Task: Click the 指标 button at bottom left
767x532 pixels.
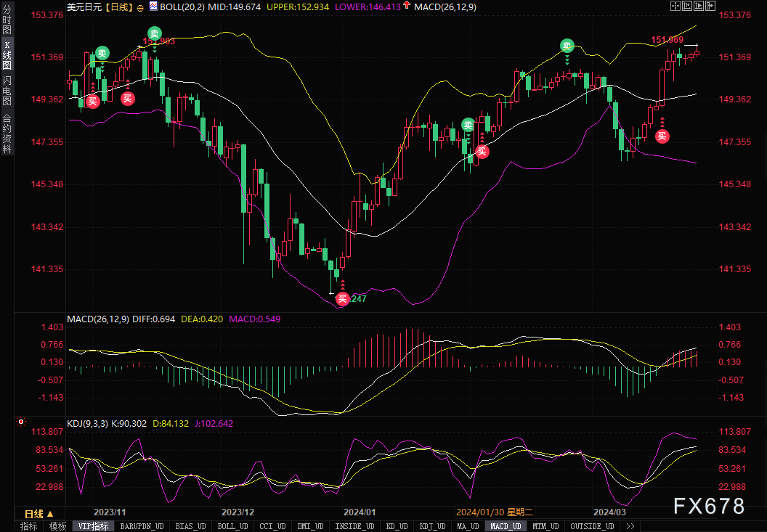Action: pyautogui.click(x=29, y=526)
